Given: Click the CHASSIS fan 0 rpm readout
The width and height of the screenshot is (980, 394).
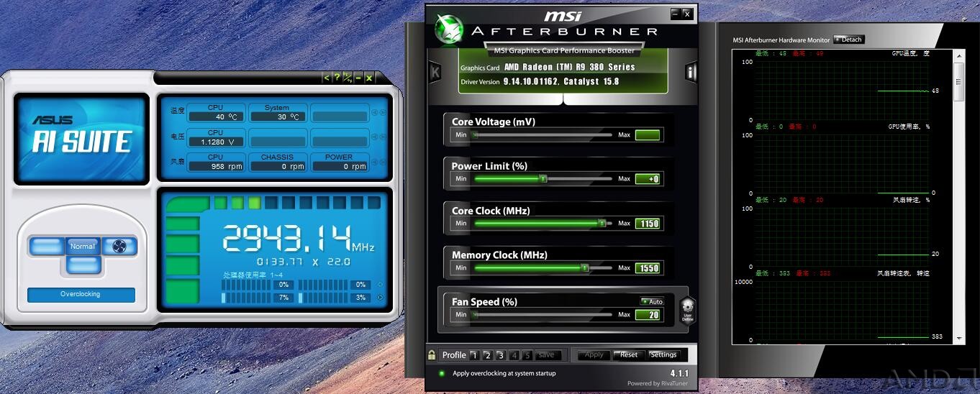Looking at the screenshot, I should (277, 166).
